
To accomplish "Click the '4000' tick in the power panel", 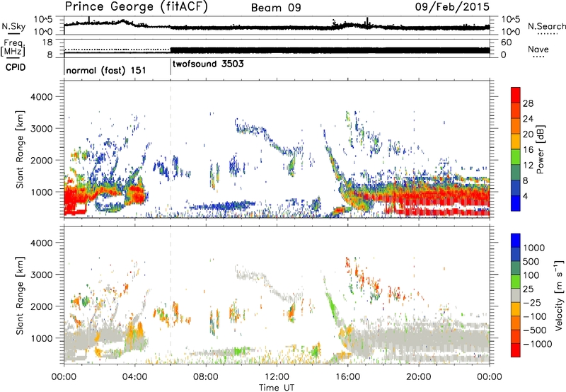I will click(x=42, y=97).
